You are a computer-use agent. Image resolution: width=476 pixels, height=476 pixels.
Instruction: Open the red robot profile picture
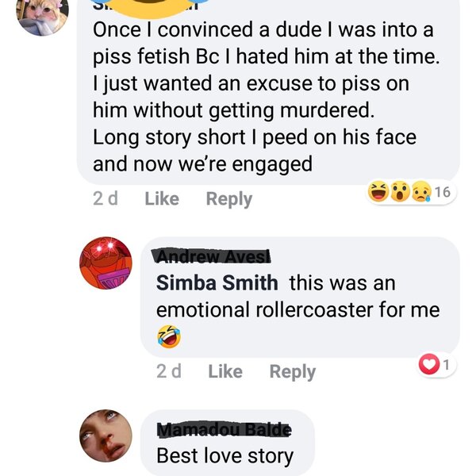coord(106,263)
